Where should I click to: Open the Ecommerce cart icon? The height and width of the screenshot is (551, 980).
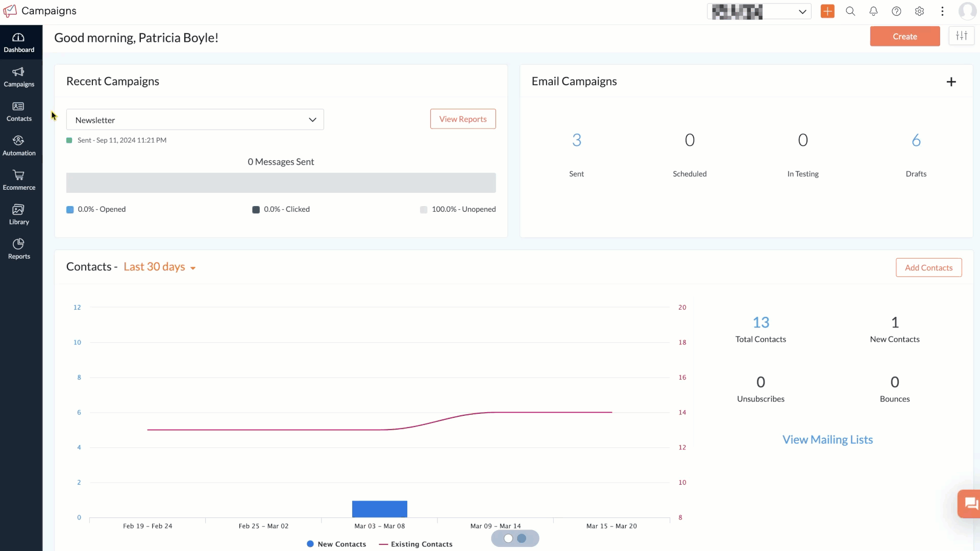tap(19, 176)
